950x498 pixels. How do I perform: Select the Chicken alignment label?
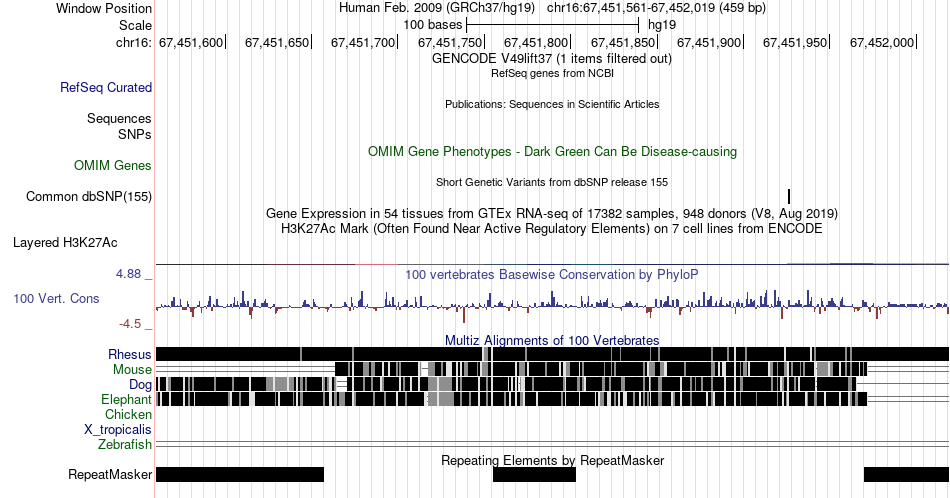pyautogui.click(x=128, y=414)
